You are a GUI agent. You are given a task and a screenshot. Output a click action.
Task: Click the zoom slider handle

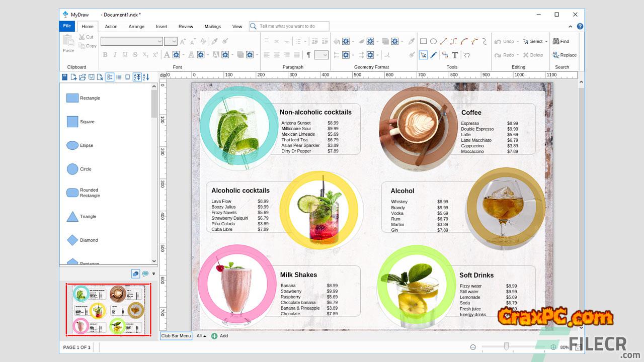(x=506, y=346)
